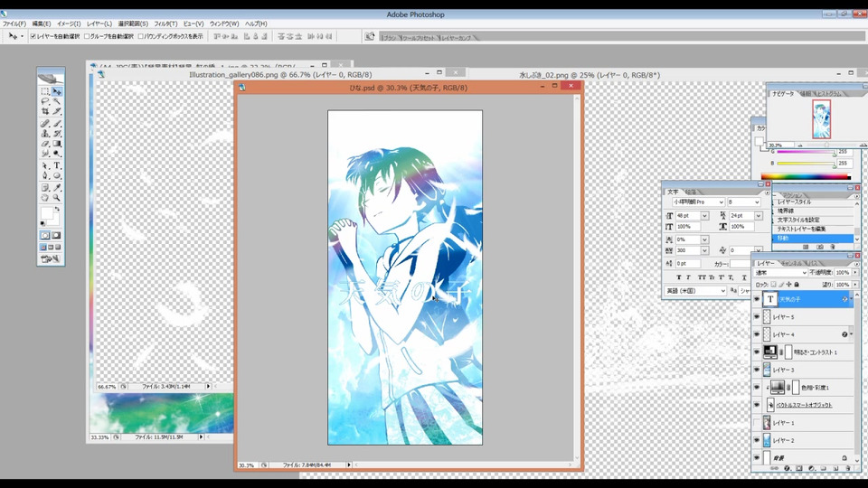Select the Path Selection tool

pos(45,166)
